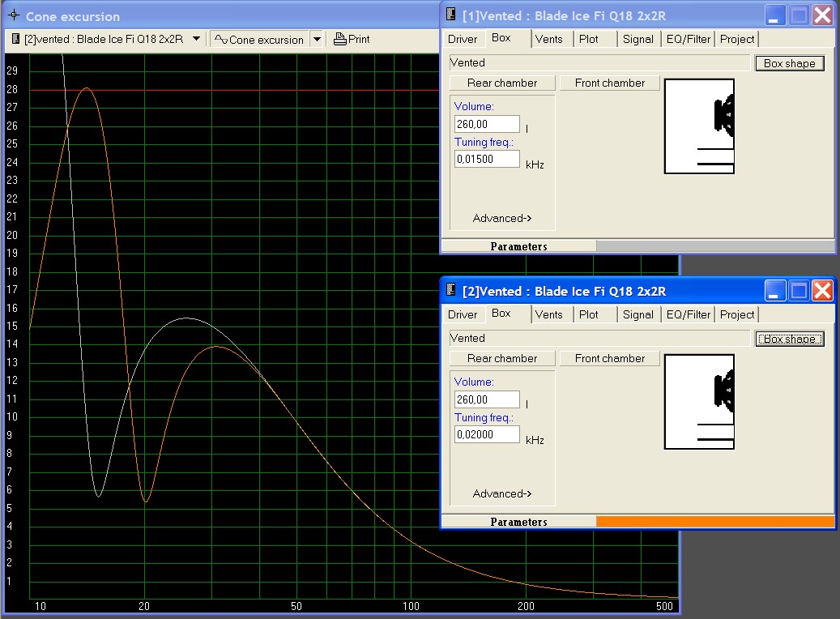Switch to the Vents tab in project 1
The width and height of the screenshot is (840, 619).
pos(549,39)
